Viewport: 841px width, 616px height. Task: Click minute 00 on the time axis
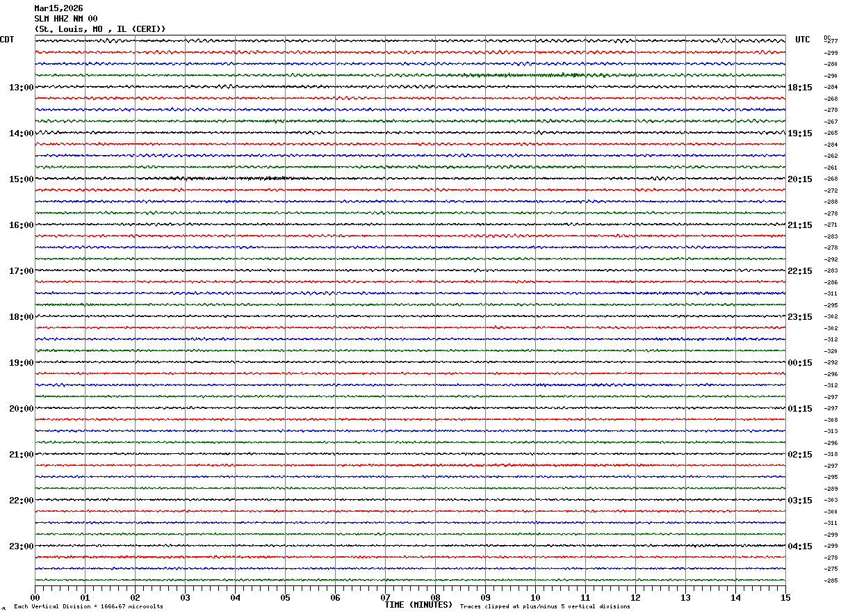click(35, 598)
